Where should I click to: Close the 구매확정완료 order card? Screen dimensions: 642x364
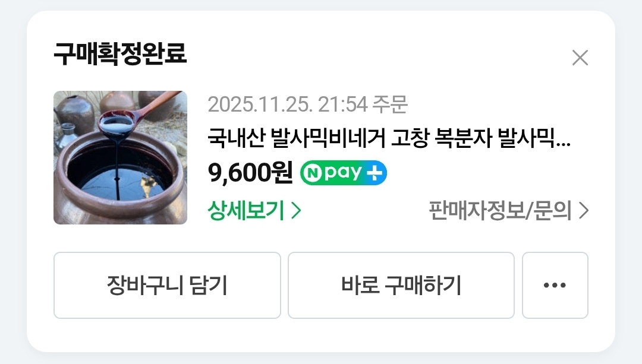[580, 58]
